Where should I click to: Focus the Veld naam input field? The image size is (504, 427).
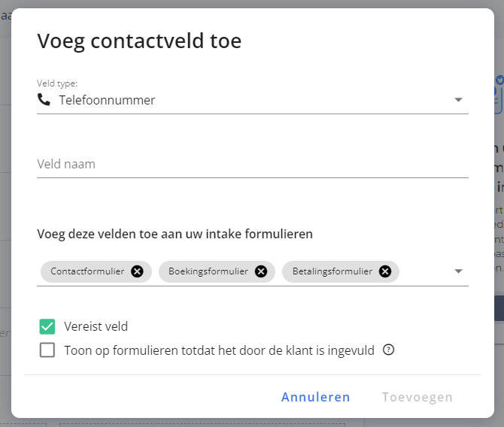click(253, 164)
